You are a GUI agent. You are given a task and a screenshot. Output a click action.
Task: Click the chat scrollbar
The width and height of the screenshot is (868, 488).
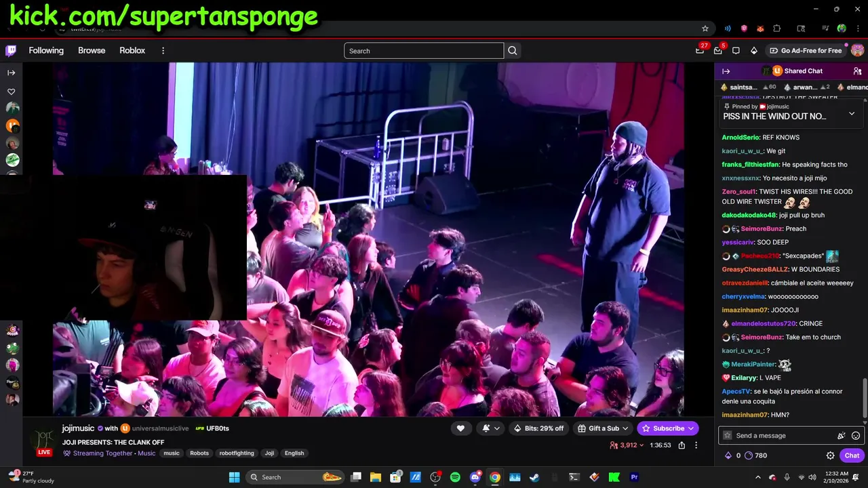point(864,398)
